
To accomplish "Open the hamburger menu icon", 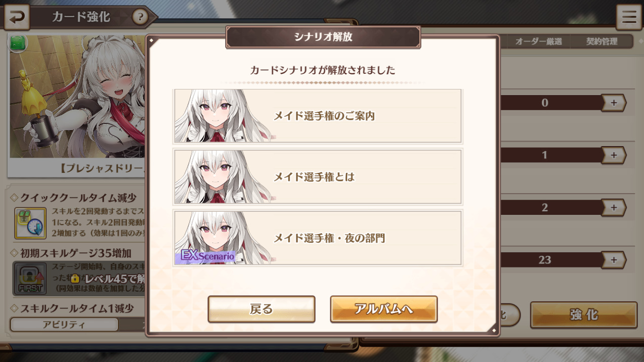I will pos(629,17).
